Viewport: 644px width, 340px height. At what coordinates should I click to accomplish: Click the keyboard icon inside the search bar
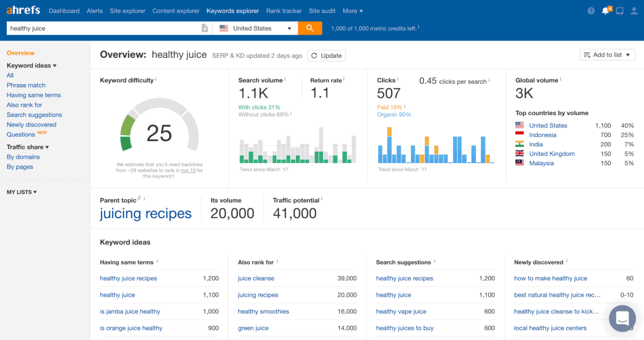[x=205, y=28]
